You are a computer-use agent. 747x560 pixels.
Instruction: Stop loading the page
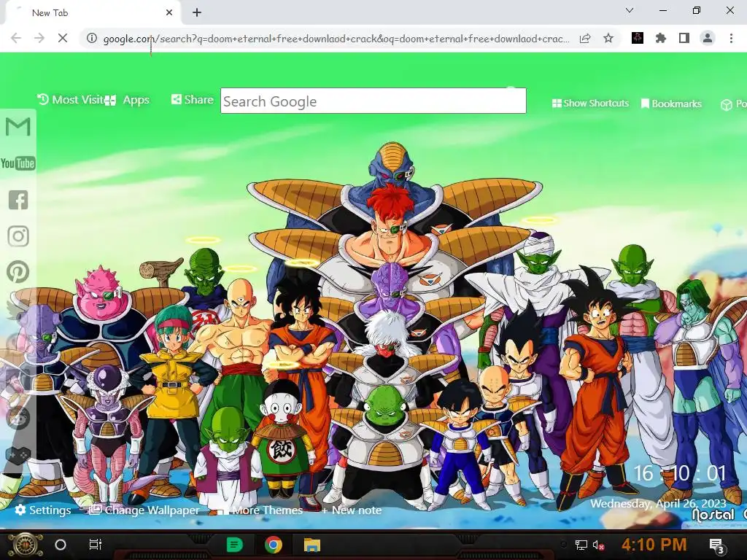tap(63, 38)
